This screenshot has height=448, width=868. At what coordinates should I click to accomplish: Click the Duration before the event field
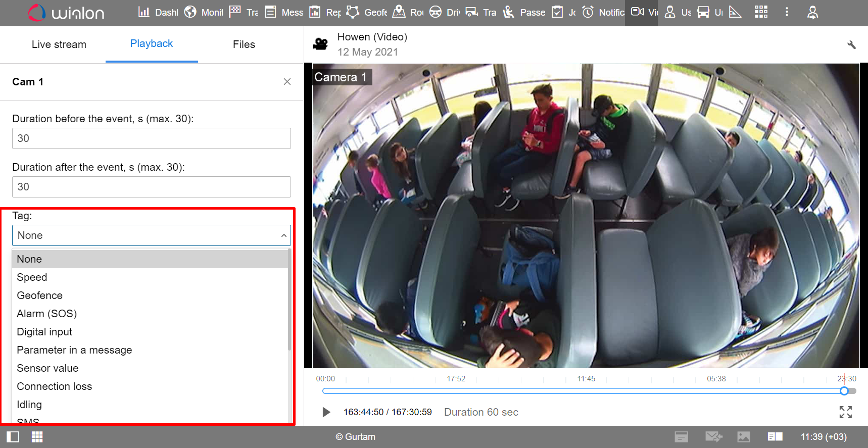pyautogui.click(x=151, y=138)
